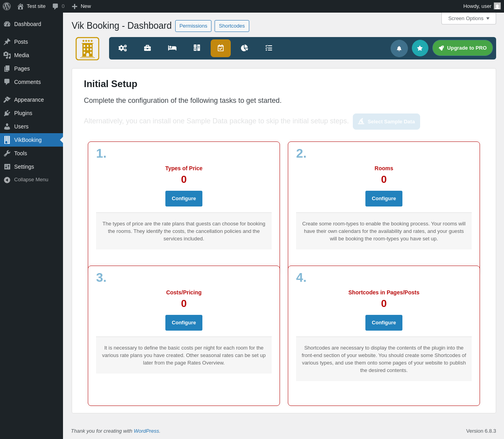Click the briefcase icon in Vik Booking toolbar

(147, 48)
